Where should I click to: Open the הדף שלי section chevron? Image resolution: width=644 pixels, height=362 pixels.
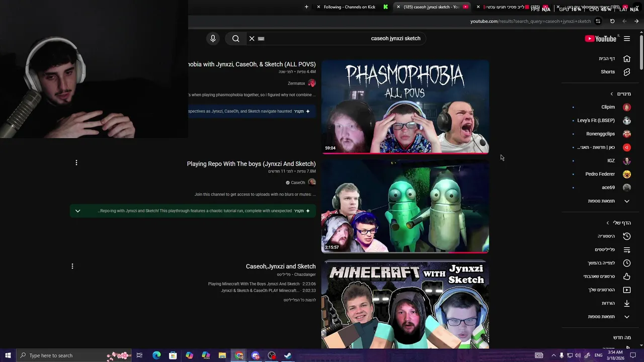pyautogui.click(x=607, y=223)
